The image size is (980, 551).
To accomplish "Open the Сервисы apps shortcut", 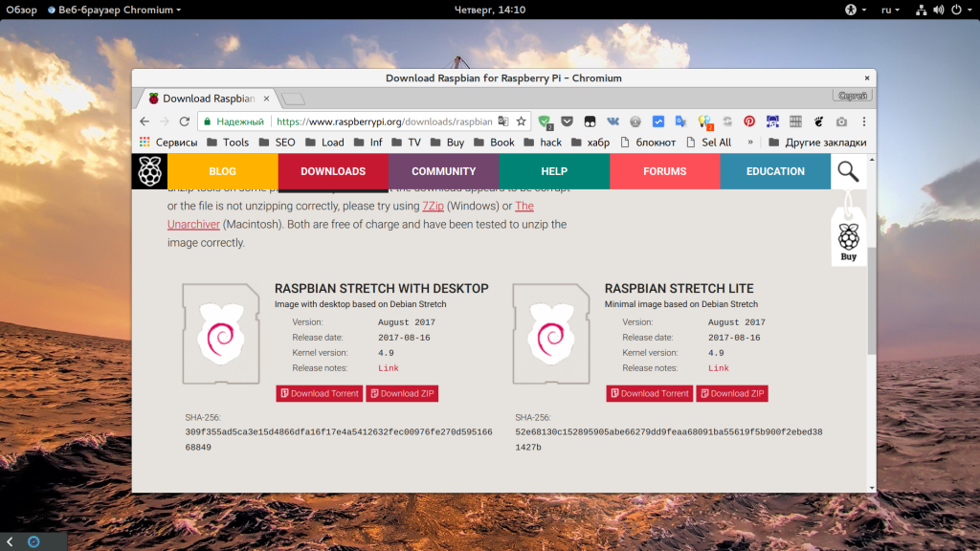I will tap(168, 143).
